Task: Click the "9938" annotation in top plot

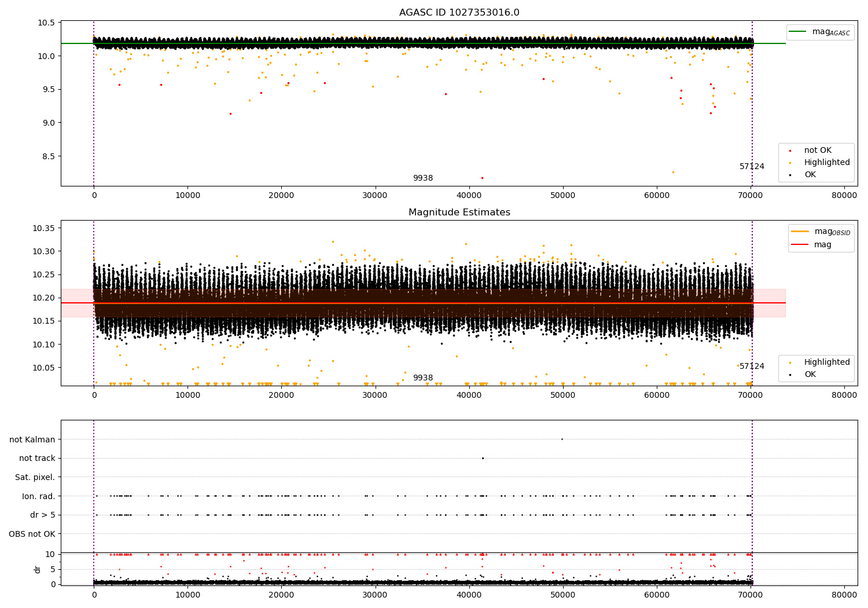Action: click(x=423, y=178)
